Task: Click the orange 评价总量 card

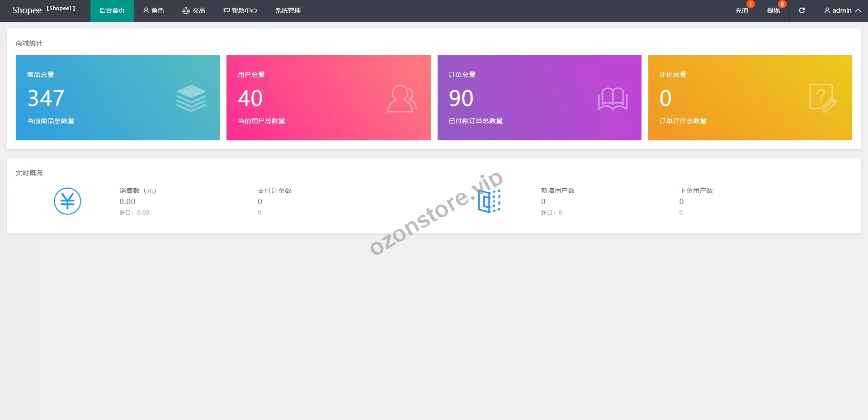Action: pos(750,98)
